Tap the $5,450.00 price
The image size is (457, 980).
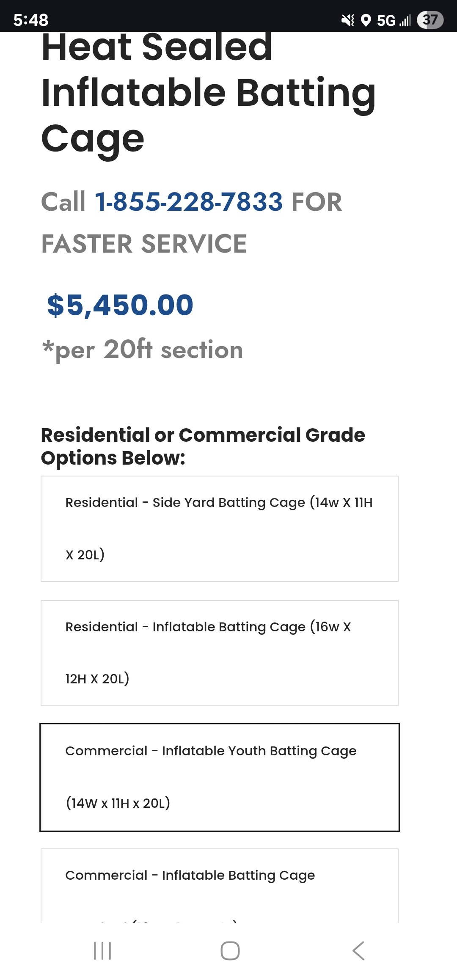pos(120,305)
